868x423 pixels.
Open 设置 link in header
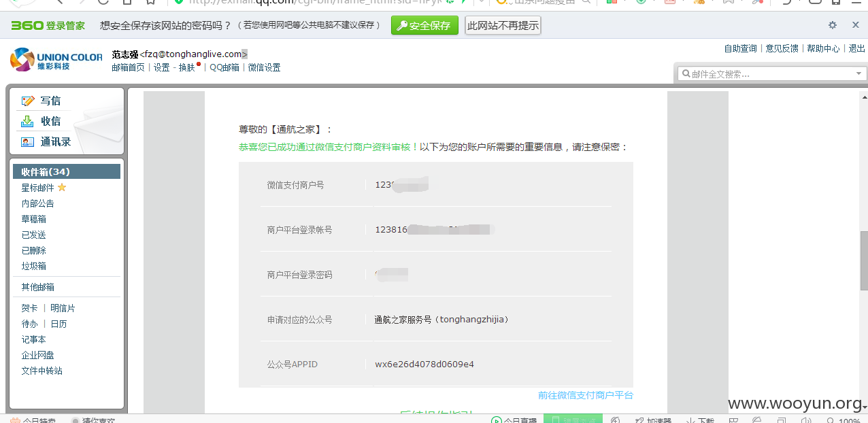point(162,67)
